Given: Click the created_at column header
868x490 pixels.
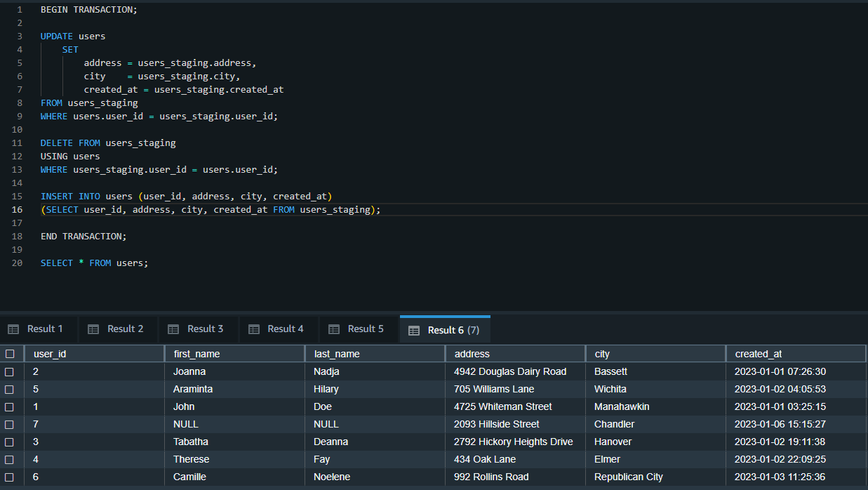Looking at the screenshot, I should [x=759, y=354].
